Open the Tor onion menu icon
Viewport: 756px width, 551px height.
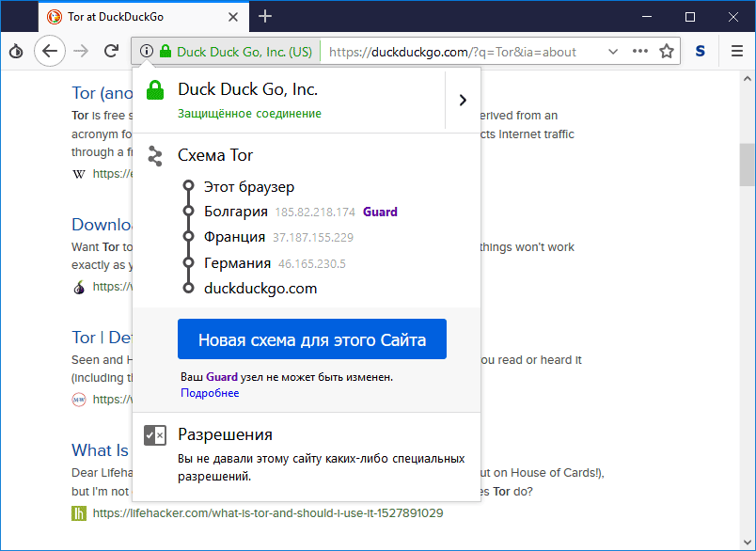[16, 51]
